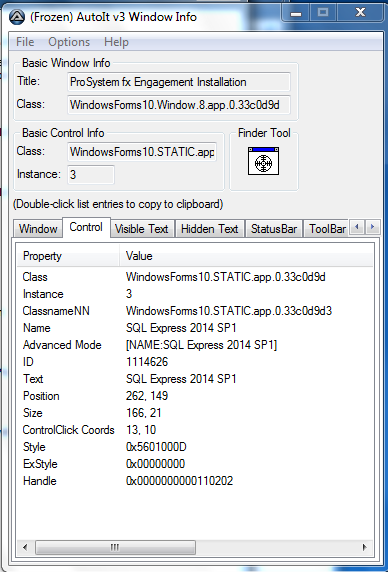Switch to the Window tab
388x572 pixels.
coord(38,229)
